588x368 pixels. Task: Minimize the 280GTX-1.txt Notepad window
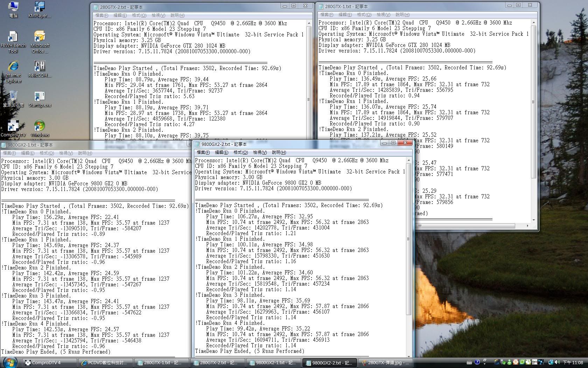tap(510, 5)
